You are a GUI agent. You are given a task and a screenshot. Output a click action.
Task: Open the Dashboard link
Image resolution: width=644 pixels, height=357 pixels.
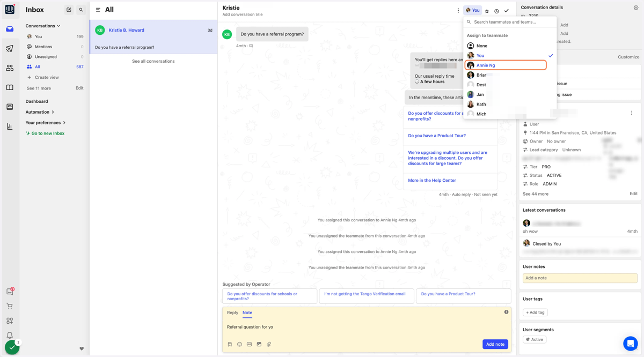[x=36, y=101]
